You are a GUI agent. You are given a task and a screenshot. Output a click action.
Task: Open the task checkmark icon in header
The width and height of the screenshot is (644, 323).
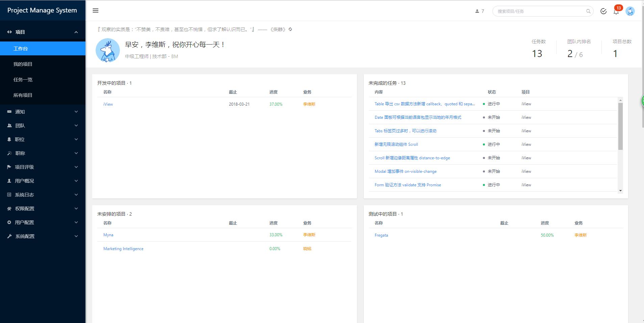tap(603, 11)
